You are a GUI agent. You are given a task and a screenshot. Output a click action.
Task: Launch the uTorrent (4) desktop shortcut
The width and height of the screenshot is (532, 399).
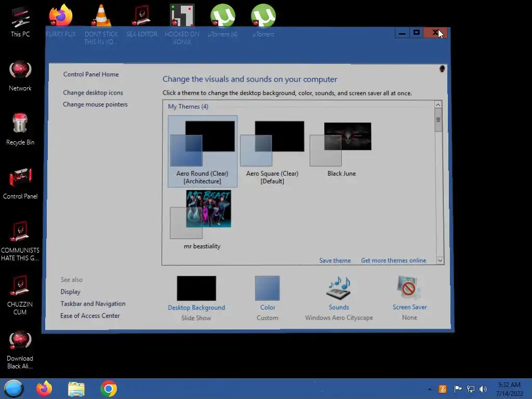tap(222, 21)
